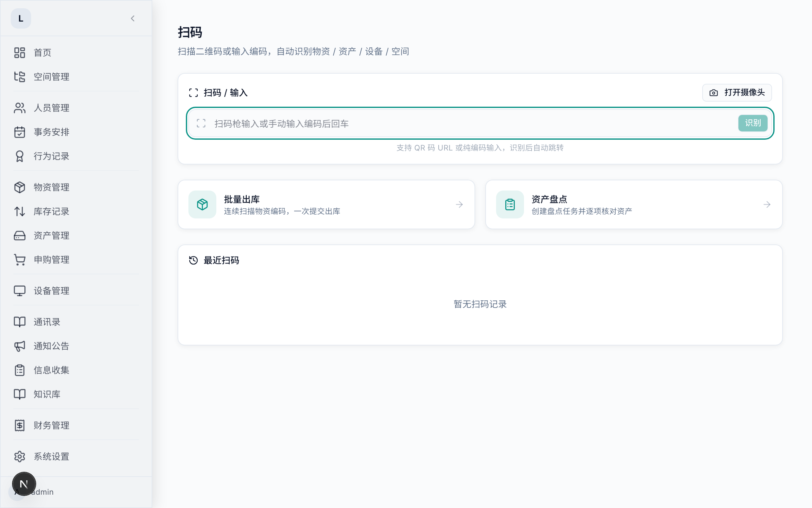Screen dimensions: 812x508
Task: Click the 创建盘点任务 description text
Action: pos(581,211)
